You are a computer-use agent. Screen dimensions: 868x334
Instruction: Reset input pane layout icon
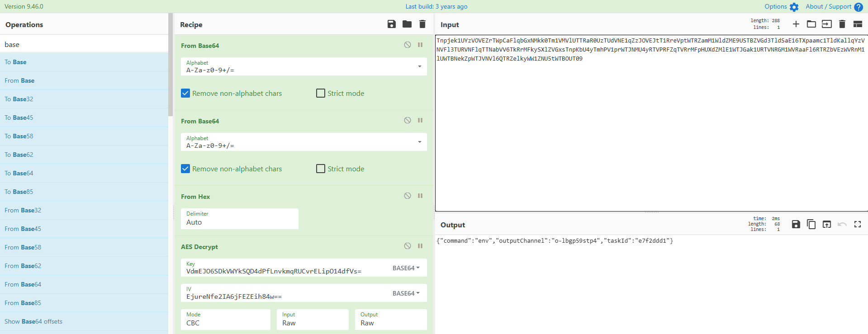click(858, 24)
